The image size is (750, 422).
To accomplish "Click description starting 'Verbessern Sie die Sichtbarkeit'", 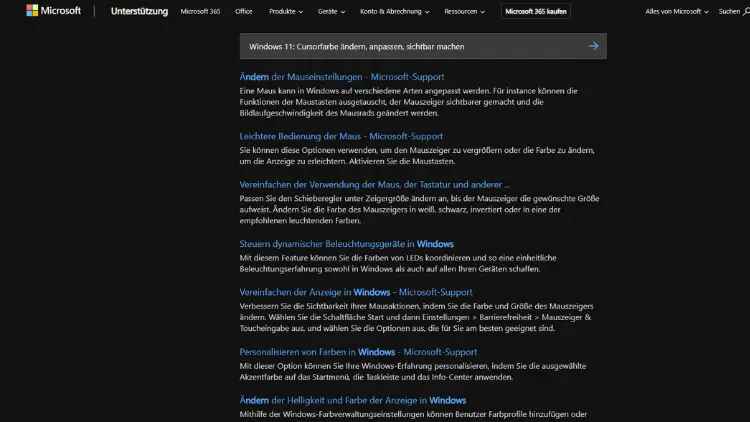I will [x=416, y=317].
